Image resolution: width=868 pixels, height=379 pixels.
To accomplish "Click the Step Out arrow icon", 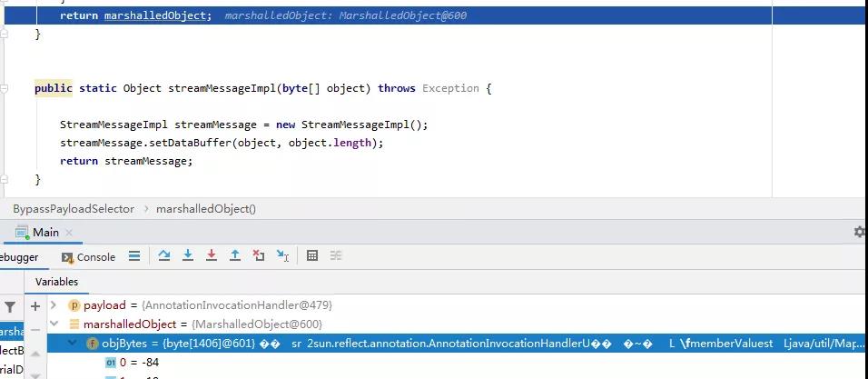I will tap(235, 255).
